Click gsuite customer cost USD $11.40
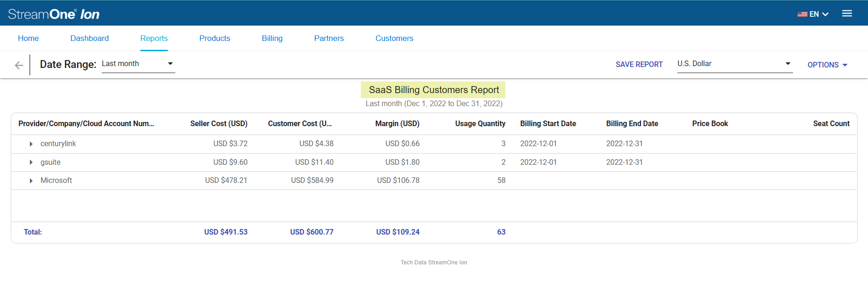The width and height of the screenshot is (868, 283). [x=314, y=162]
